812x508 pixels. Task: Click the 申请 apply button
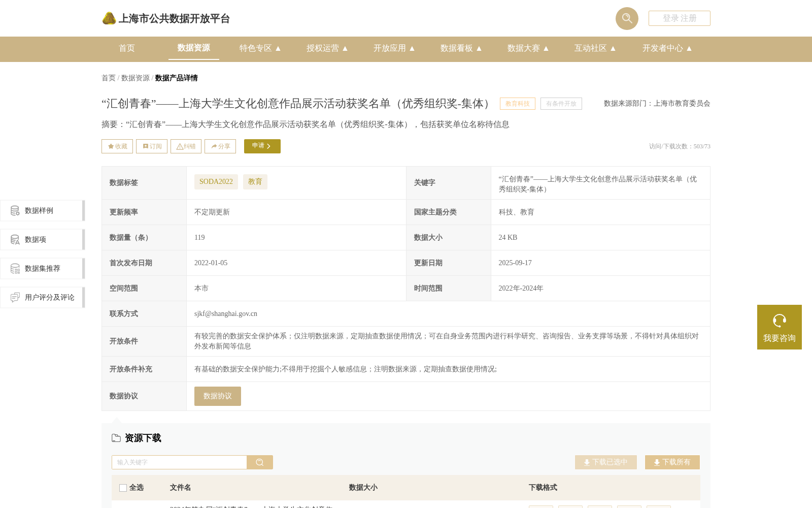click(262, 146)
